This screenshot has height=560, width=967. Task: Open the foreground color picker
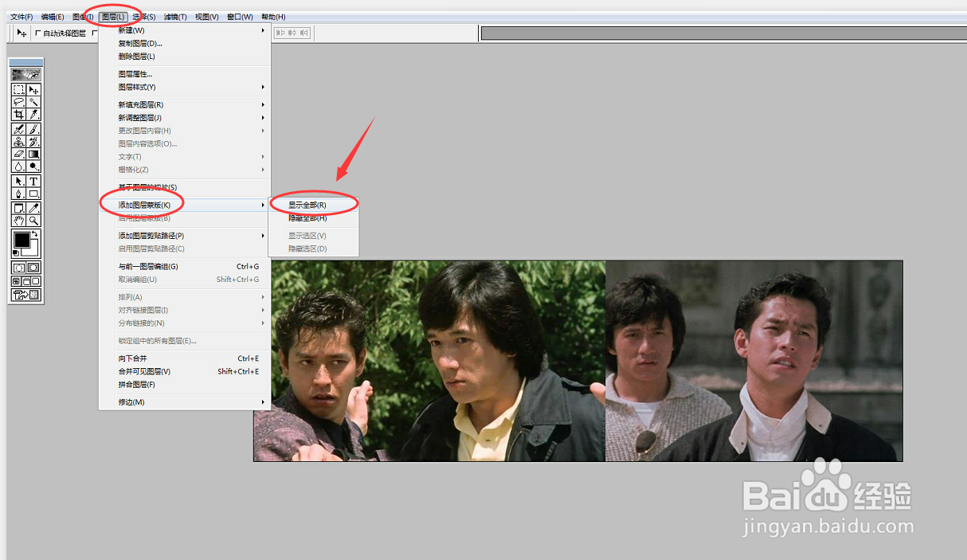pyautogui.click(x=22, y=239)
